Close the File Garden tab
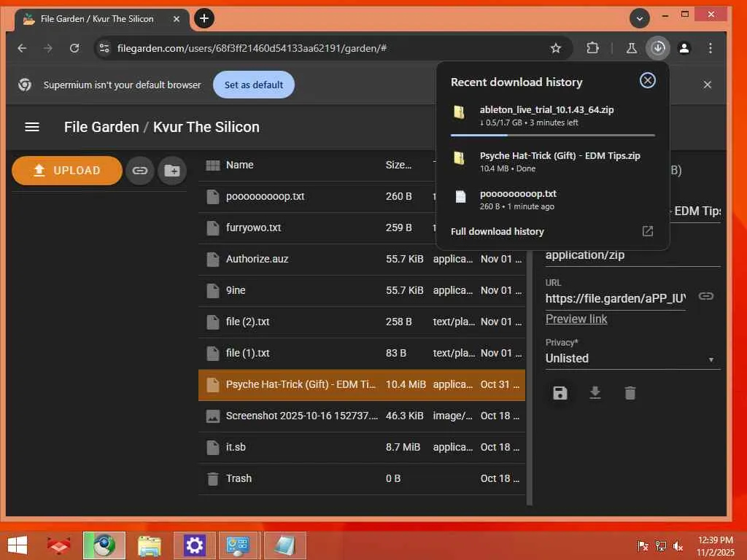Image resolution: width=747 pixels, height=560 pixels. coord(177,19)
